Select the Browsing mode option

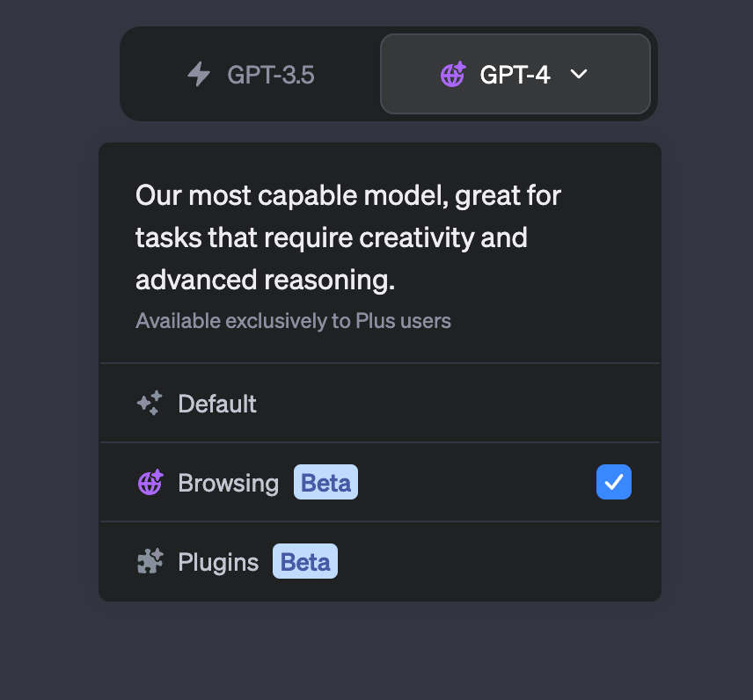tap(380, 482)
